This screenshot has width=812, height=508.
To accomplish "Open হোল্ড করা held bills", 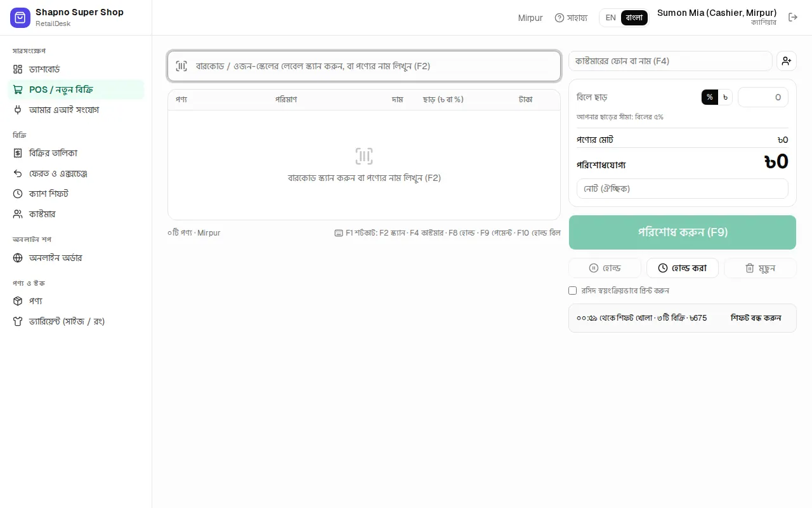I will pos(683,268).
